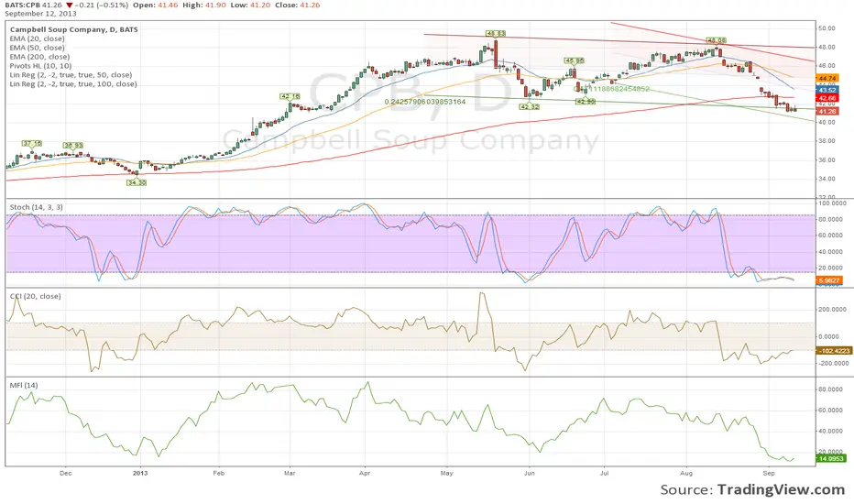Click the red down-arrow change indicator
This screenshot has height=504, width=854.
tap(69, 5)
